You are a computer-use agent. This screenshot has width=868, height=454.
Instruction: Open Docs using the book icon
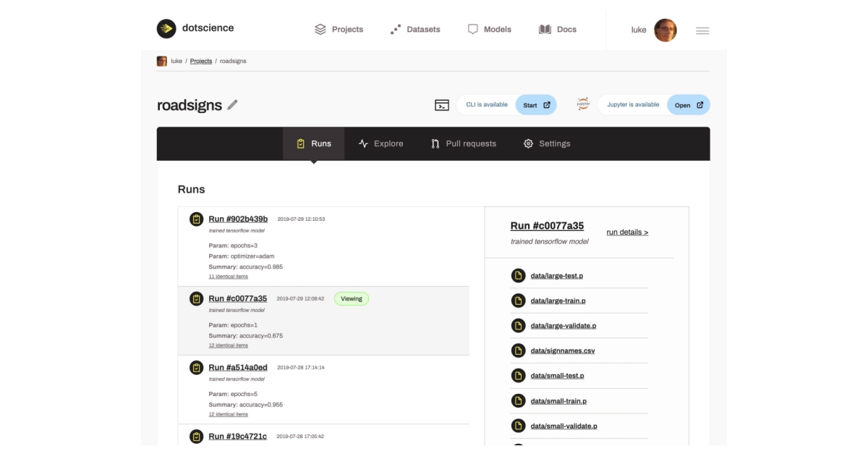coord(546,29)
